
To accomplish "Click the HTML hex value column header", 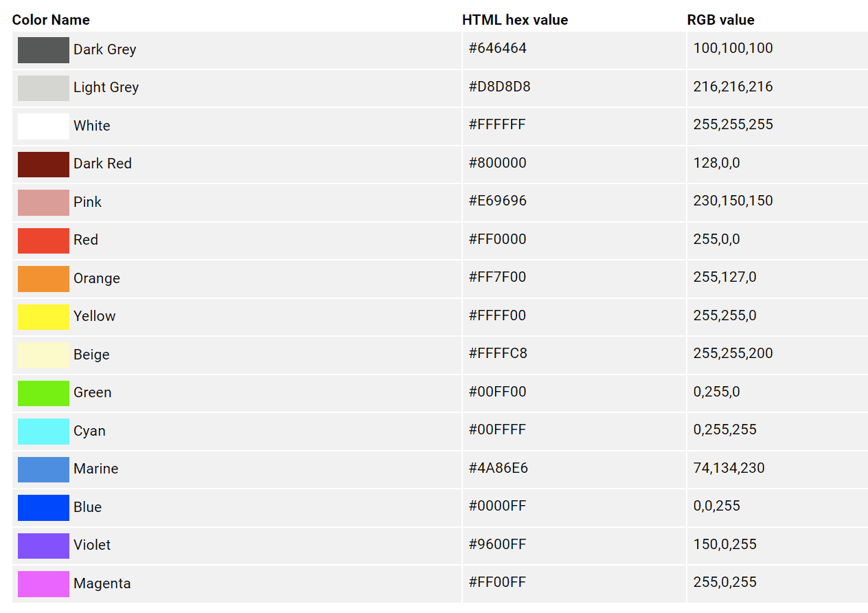I will click(515, 20).
